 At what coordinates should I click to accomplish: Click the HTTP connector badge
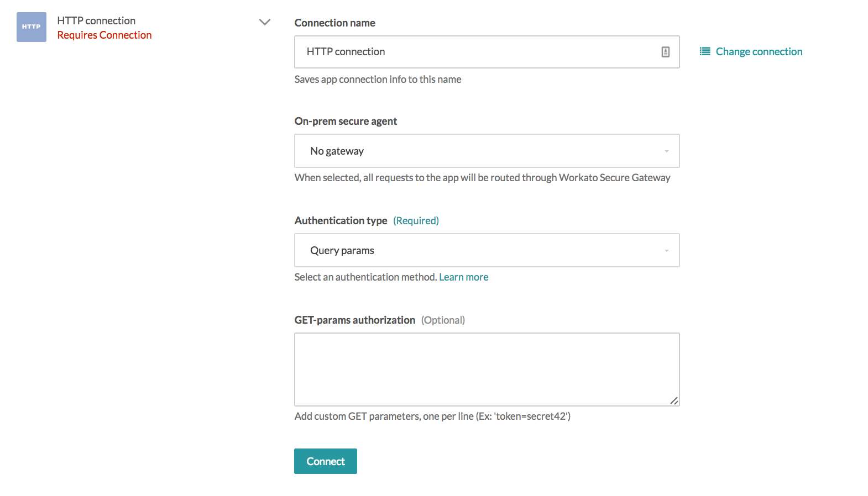(31, 26)
